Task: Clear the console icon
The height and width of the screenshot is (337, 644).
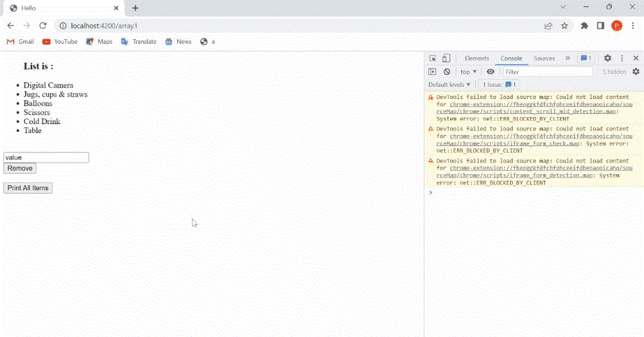Action: (447, 72)
